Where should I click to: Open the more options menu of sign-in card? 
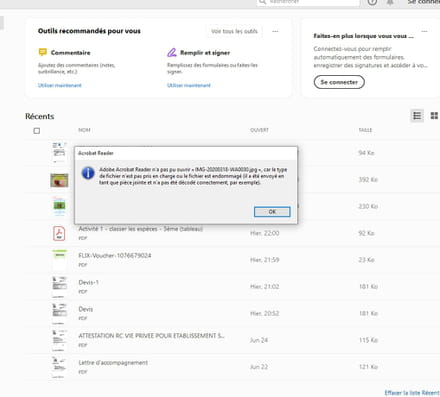(424, 31)
